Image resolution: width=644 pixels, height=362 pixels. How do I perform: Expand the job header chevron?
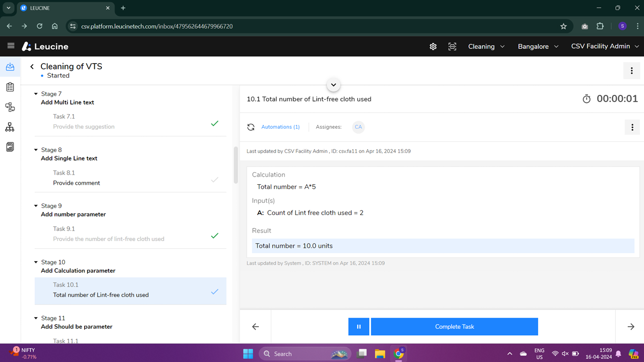(333, 85)
